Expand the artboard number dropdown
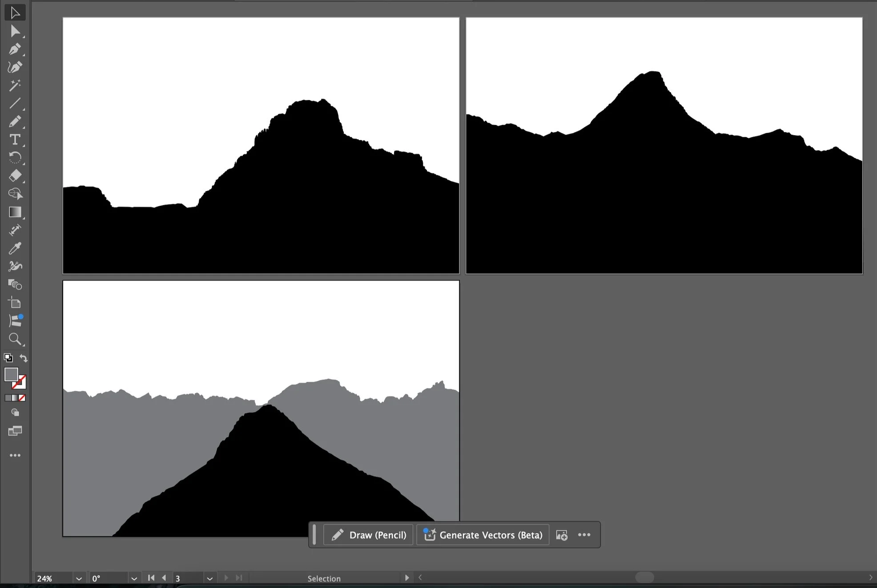The width and height of the screenshot is (877, 588). [209, 578]
